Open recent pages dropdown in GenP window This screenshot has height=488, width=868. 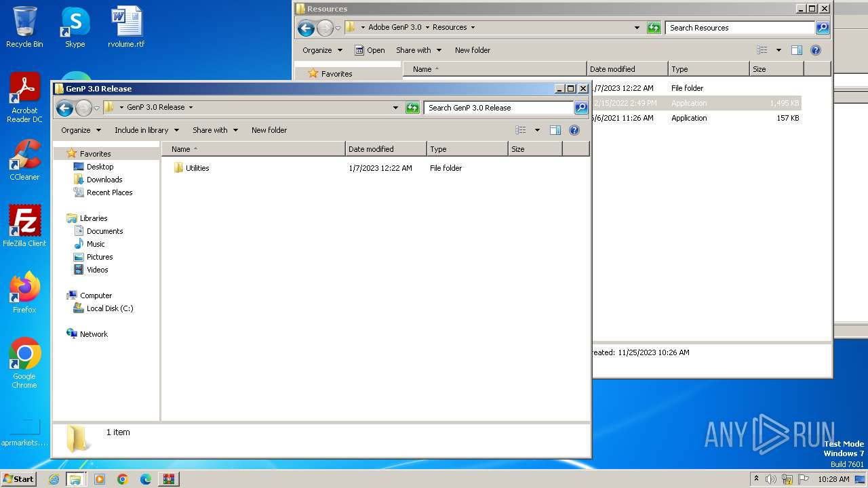pyautogui.click(x=96, y=108)
